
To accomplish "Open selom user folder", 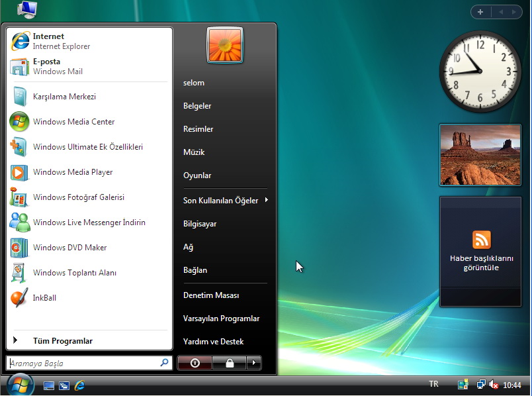I will pos(194,83).
